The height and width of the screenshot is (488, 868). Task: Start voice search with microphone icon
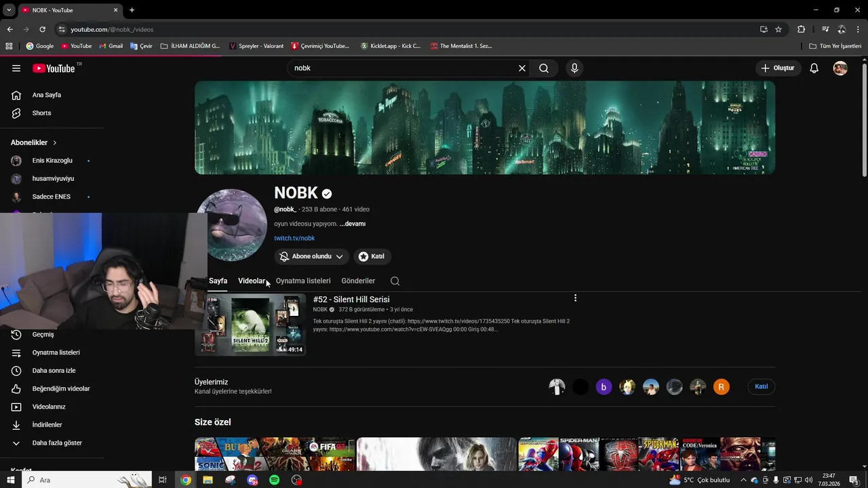574,68
